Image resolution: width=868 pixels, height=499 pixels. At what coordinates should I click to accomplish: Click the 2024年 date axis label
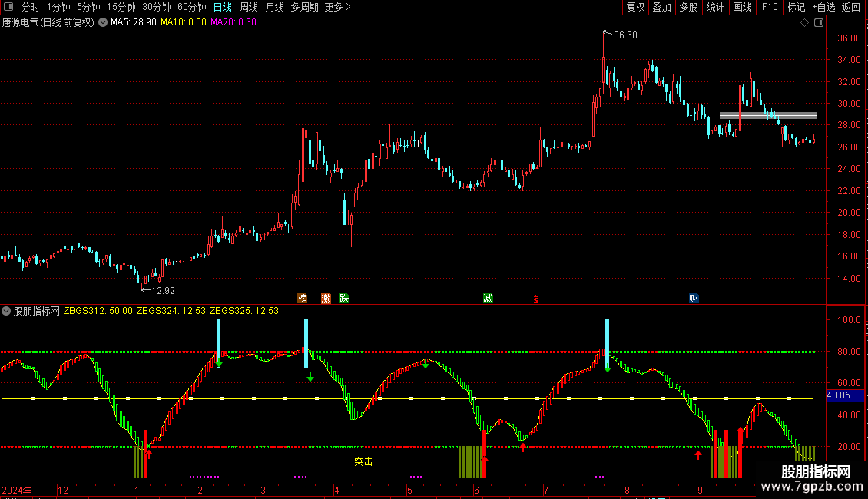click(17, 491)
